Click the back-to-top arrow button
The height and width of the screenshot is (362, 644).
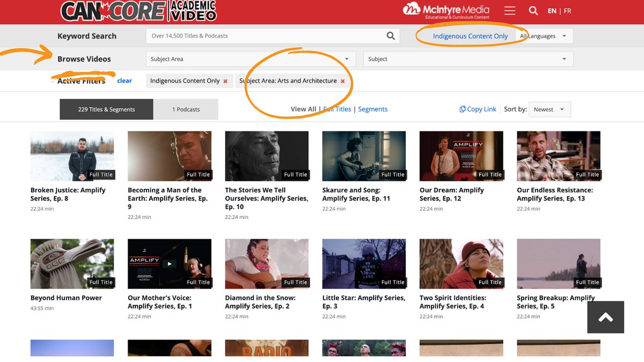(605, 317)
